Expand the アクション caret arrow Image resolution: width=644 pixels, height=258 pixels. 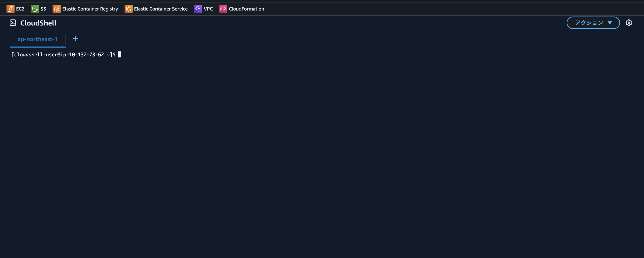610,23
